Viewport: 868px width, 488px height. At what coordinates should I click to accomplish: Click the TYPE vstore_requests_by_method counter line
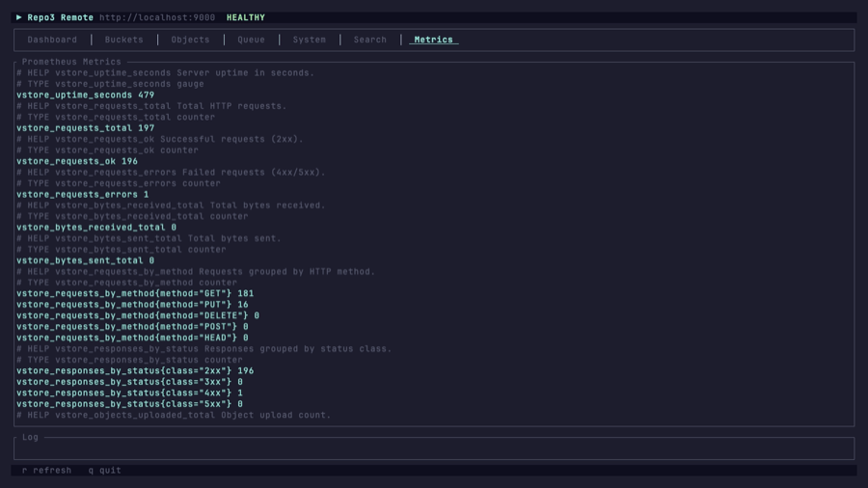coord(126,283)
